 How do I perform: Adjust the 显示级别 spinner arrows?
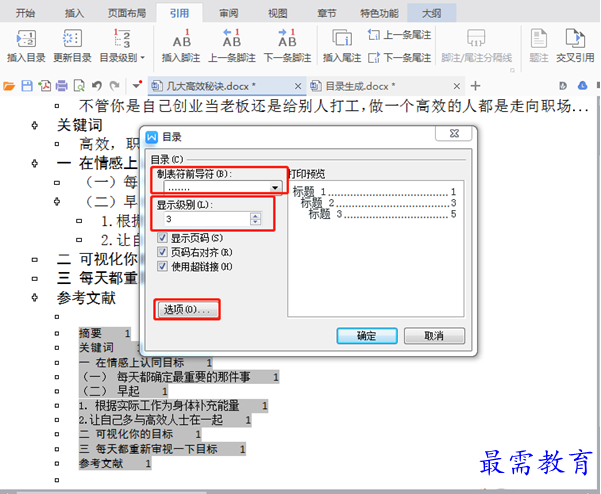(256, 219)
